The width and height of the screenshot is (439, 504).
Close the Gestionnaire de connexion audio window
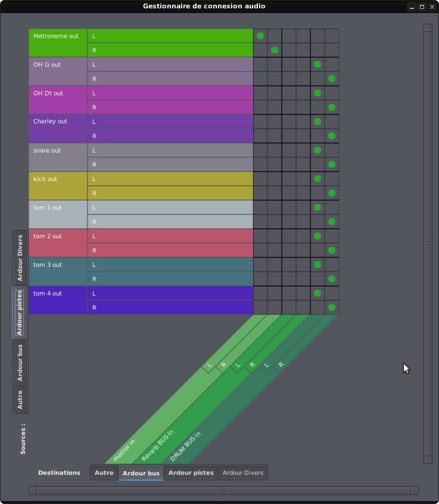(x=432, y=7)
